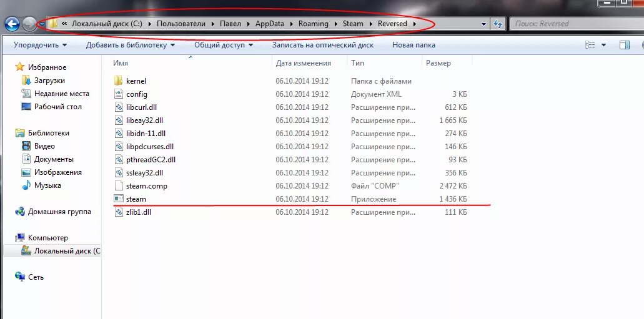Toggle the preview pane button
The image size is (644, 319).
tap(624, 45)
